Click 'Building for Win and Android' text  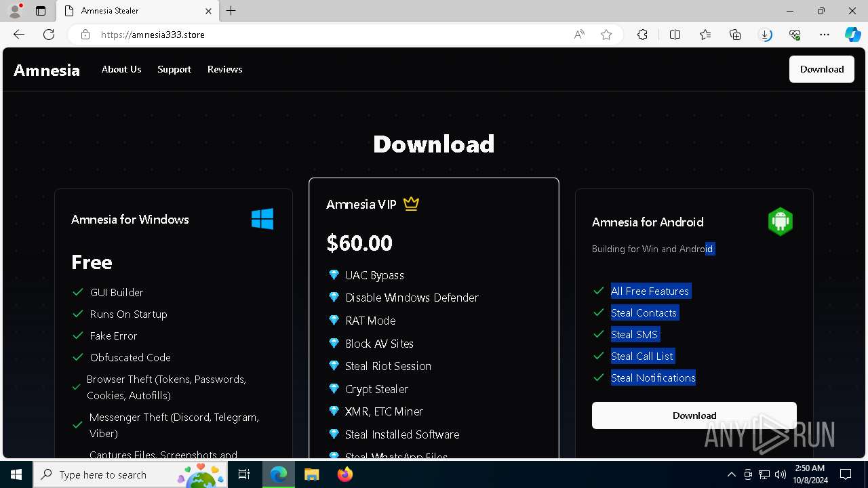[652, 249]
